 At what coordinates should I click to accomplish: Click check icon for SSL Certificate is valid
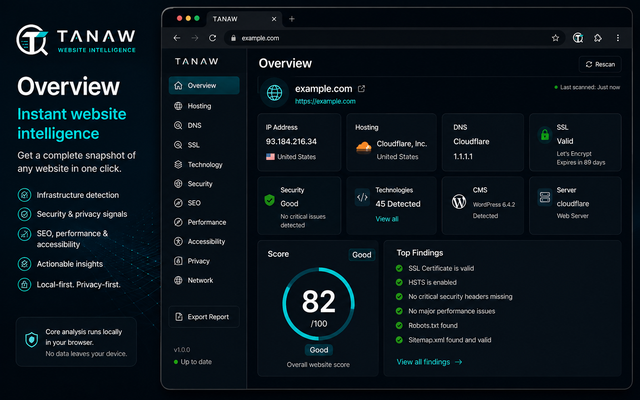click(399, 268)
